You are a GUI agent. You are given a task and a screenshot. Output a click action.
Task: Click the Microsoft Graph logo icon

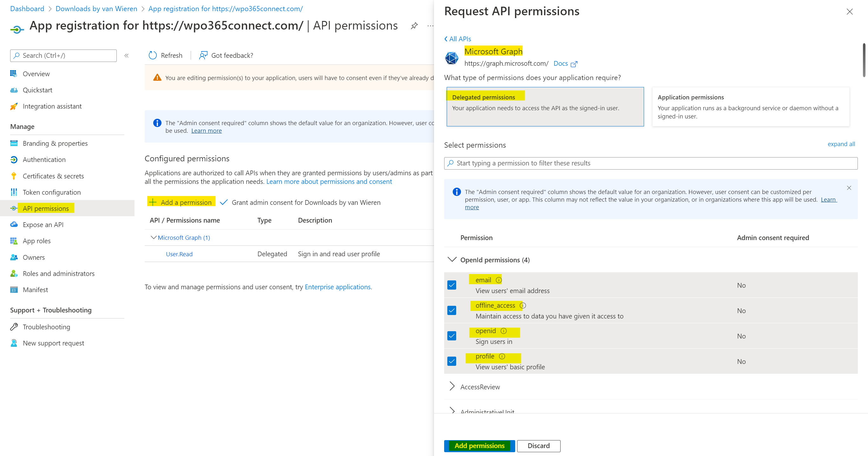pos(451,58)
